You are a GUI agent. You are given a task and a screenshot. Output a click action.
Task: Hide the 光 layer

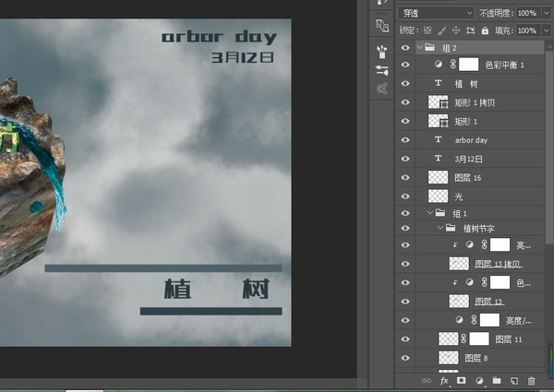pyautogui.click(x=405, y=196)
